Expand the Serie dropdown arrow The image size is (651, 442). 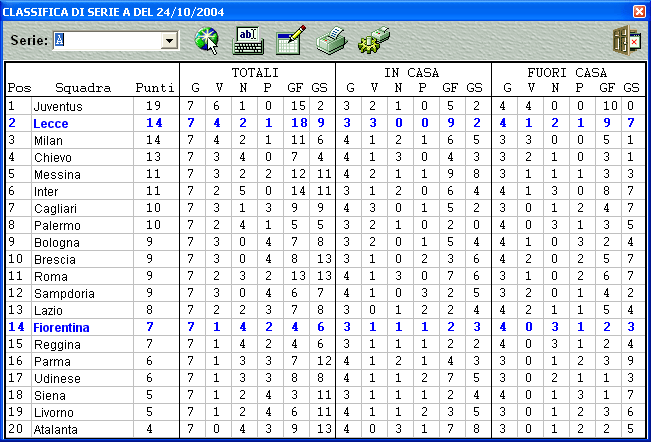pos(169,40)
